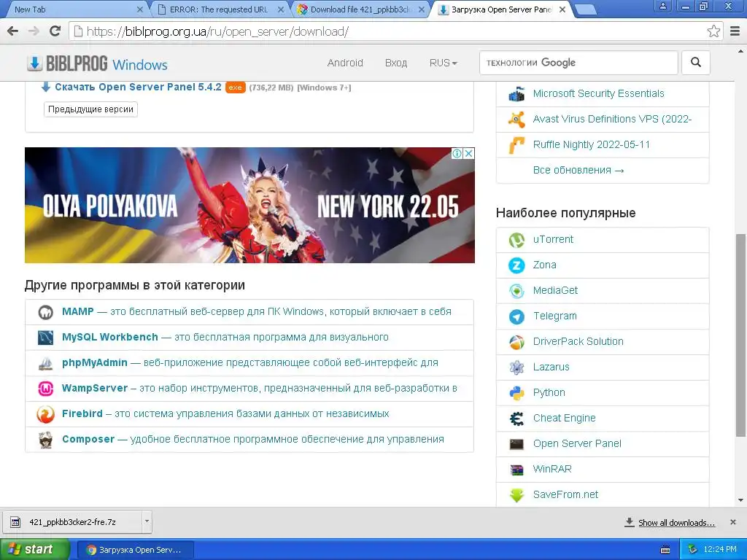Screen dimensions: 747x560
Task: Click the Python icon
Action: 516,393
